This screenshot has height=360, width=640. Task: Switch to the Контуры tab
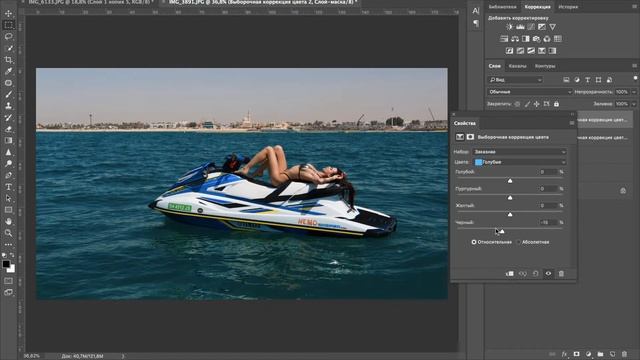point(545,66)
